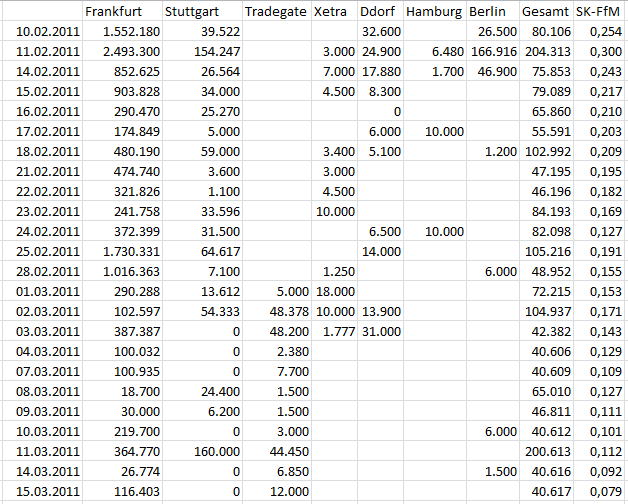The height and width of the screenshot is (504, 628).
Task: Select the SK-FfM column header cell
Action: 599,11
